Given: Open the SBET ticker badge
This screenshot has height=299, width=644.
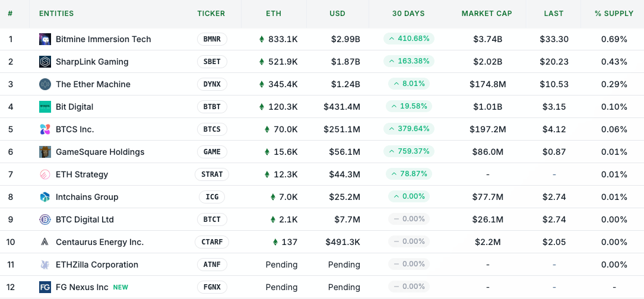Looking at the screenshot, I should pos(212,62).
